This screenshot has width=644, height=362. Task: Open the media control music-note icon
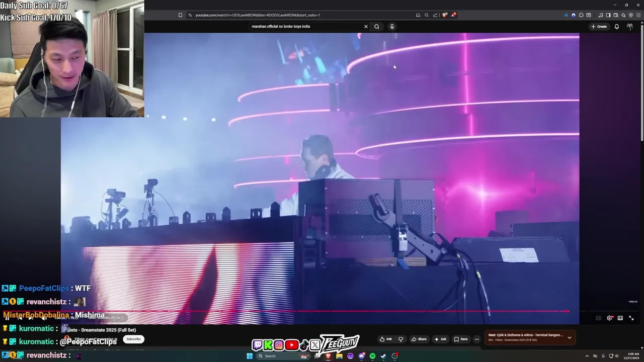coord(601,15)
